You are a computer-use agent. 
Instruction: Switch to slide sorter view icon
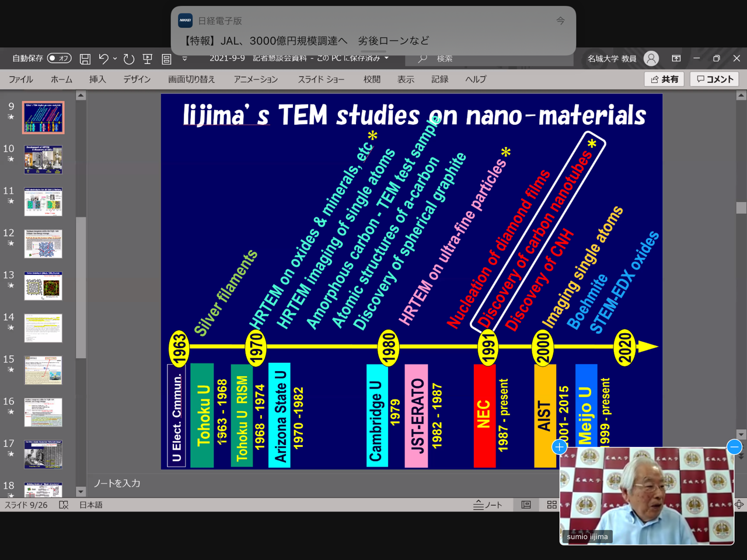pyautogui.click(x=551, y=505)
